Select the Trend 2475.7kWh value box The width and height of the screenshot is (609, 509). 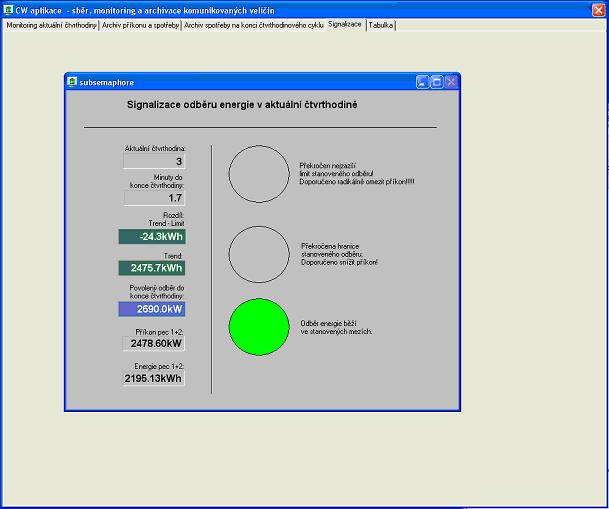point(152,268)
